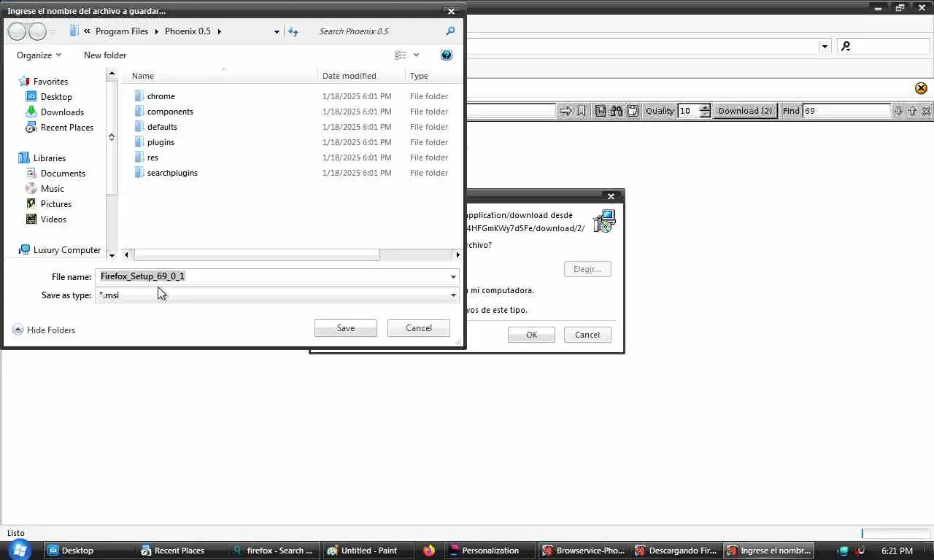Click the page icon left of binoculars
Screen dimensions: 934x560
[601, 111]
